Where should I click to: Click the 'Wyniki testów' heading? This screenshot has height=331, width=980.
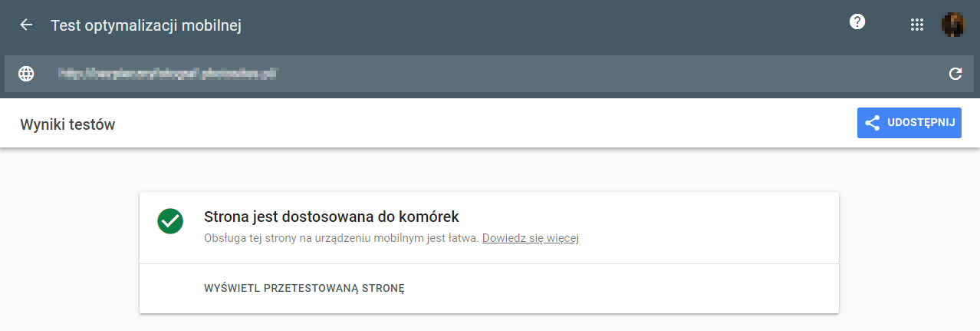[67, 124]
